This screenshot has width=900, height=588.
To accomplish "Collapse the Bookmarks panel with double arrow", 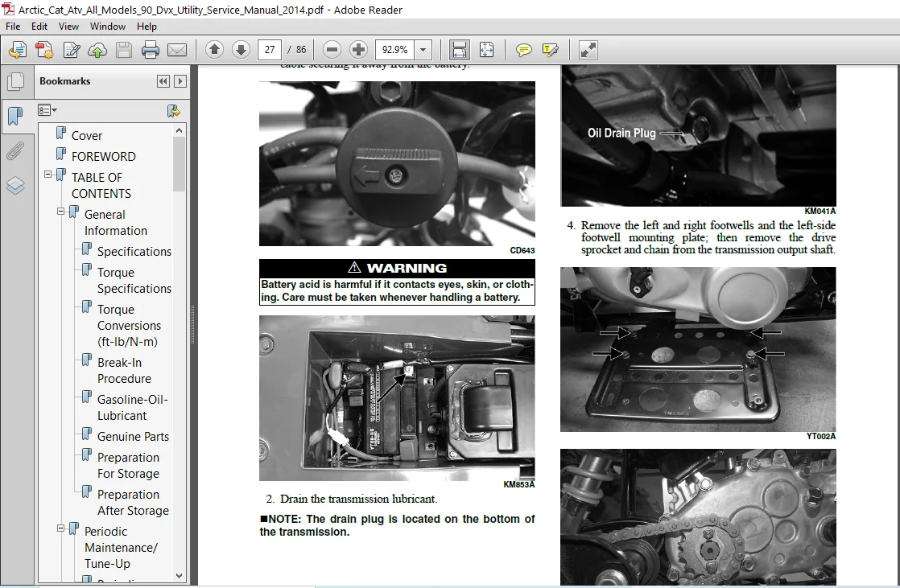I will [163, 81].
